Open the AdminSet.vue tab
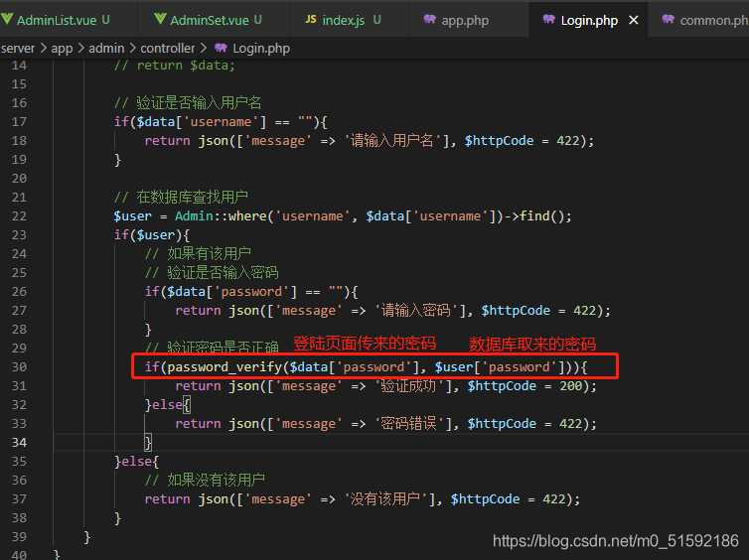749x560 pixels. tap(214, 20)
